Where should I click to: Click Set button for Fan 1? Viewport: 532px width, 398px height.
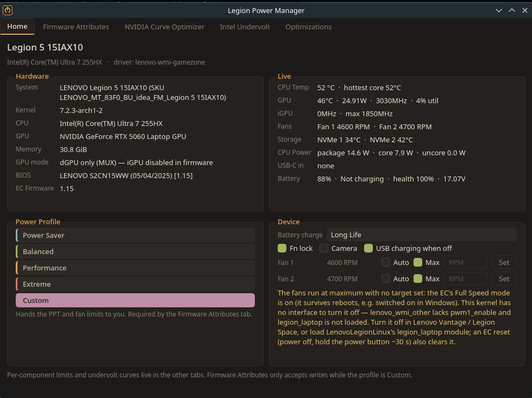pos(504,262)
